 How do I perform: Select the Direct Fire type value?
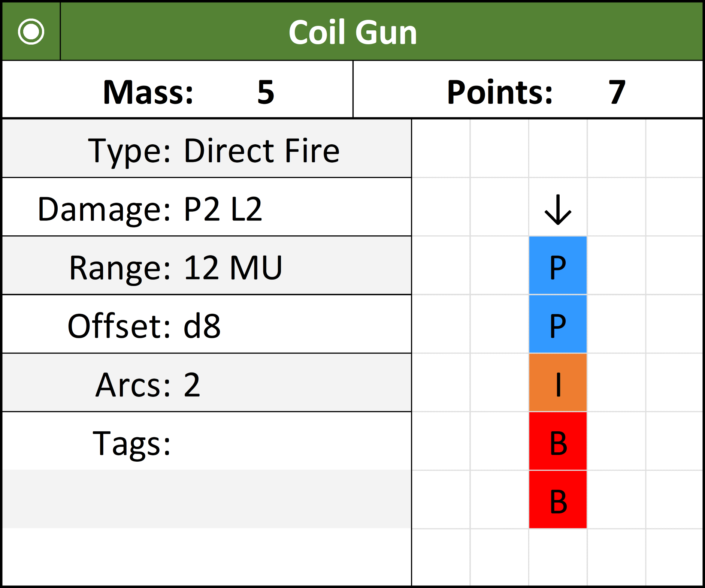pos(261,151)
